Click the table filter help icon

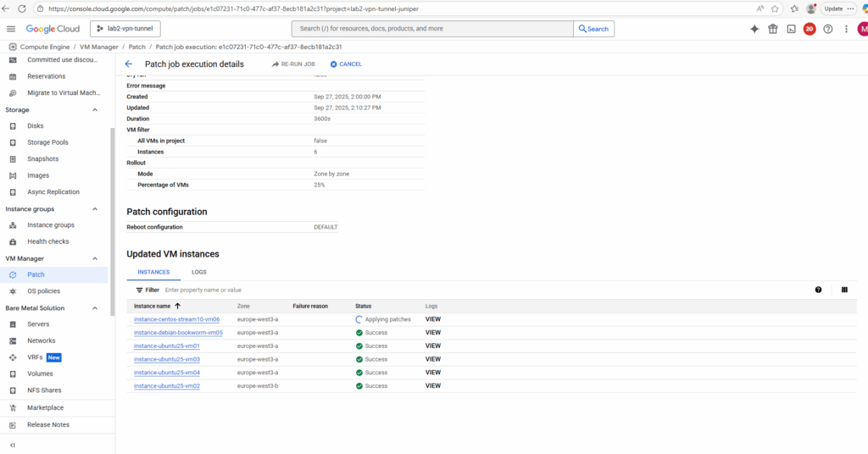[x=818, y=290]
